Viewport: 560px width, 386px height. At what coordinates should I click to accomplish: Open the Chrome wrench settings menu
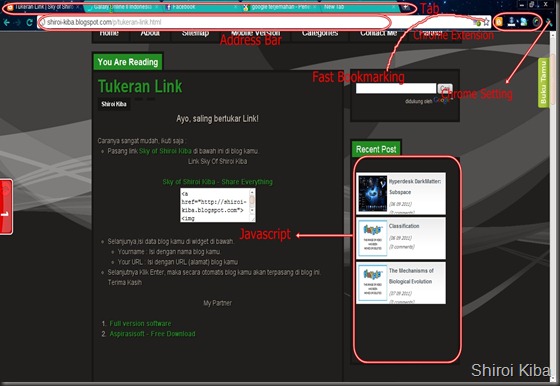pyautogui.click(x=549, y=22)
